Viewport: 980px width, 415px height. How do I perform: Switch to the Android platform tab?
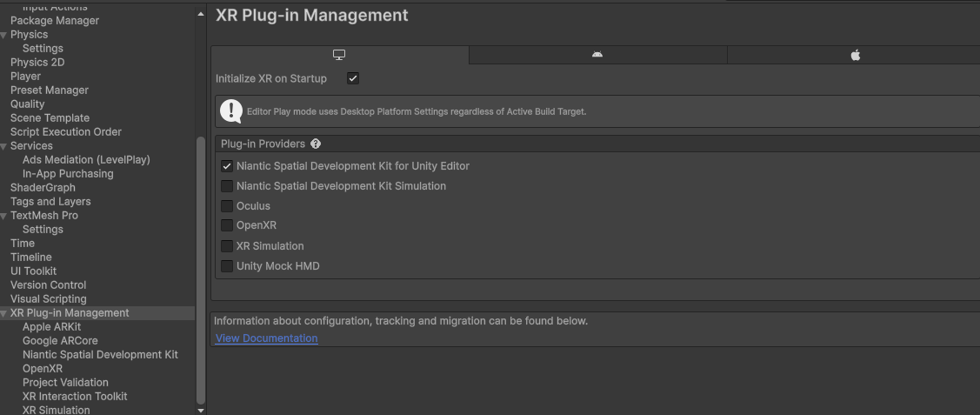pyautogui.click(x=597, y=55)
